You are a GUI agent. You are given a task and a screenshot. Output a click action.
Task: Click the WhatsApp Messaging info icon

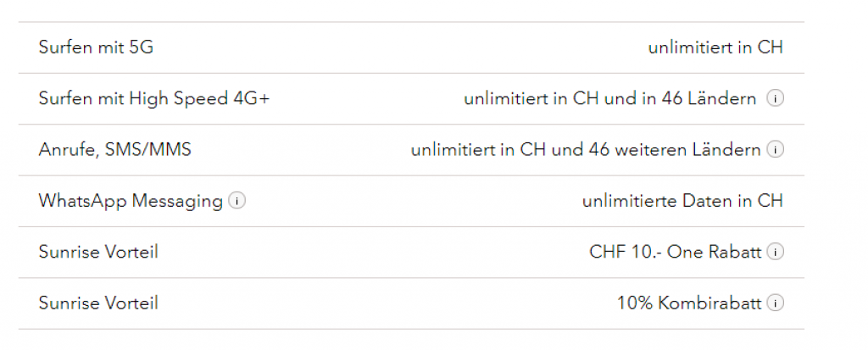coord(237,201)
